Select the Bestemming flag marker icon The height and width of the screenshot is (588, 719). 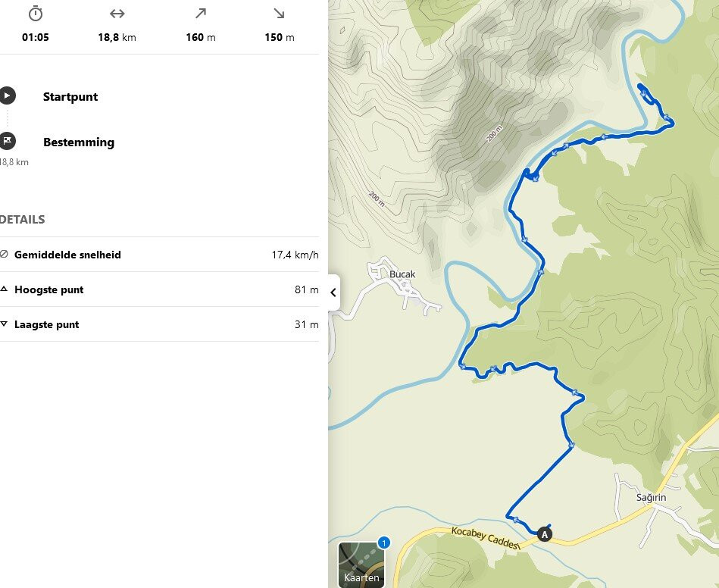(7, 141)
